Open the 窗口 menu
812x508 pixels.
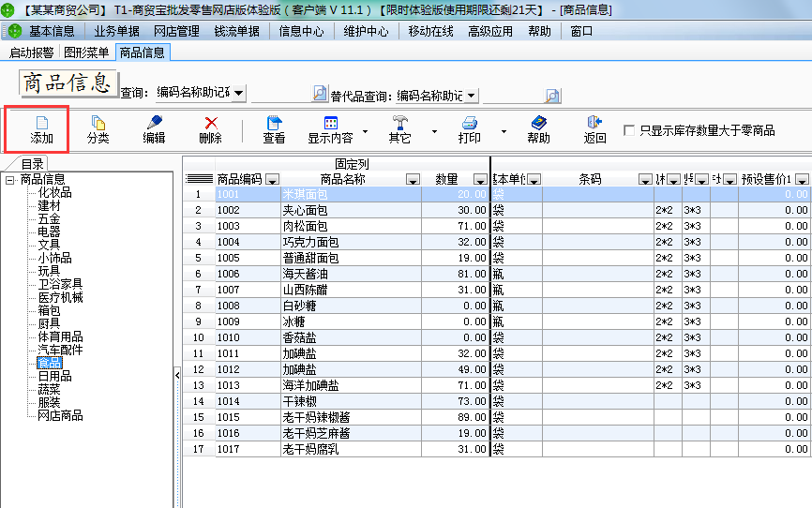click(x=581, y=32)
